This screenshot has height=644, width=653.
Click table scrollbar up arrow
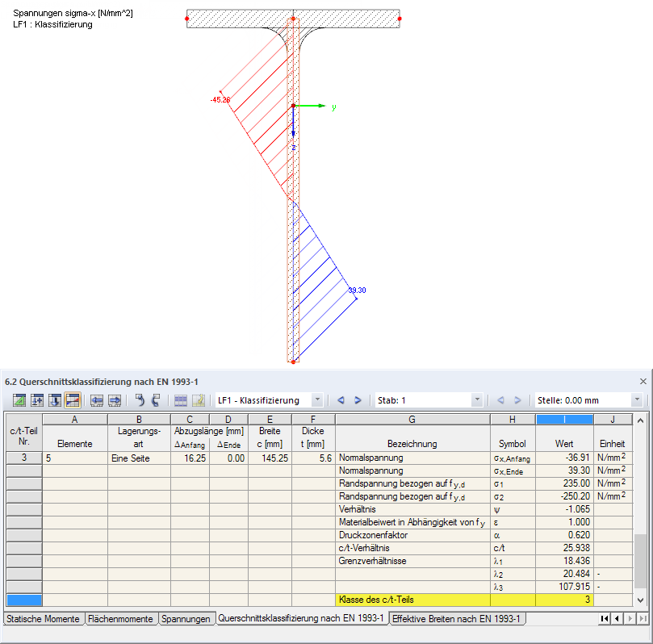[641, 420]
